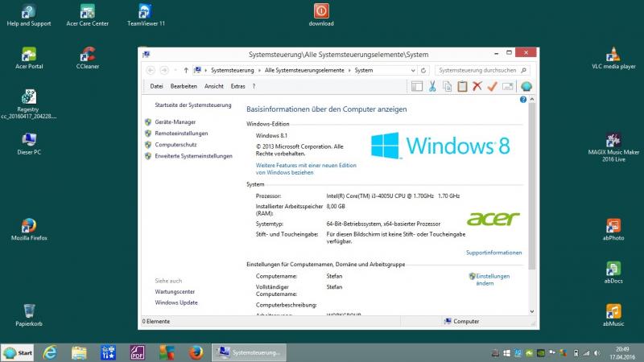Select the abPhoto desktop icon
The height and width of the screenshot is (362, 644).
coord(613,229)
